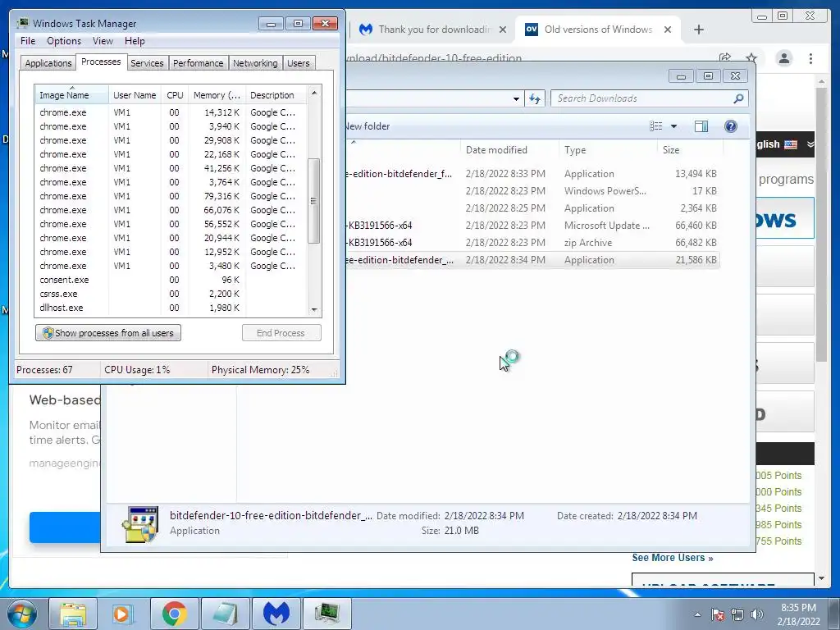The image size is (840, 630).
Task: Sort processes by CPU column
Action: pyautogui.click(x=175, y=95)
